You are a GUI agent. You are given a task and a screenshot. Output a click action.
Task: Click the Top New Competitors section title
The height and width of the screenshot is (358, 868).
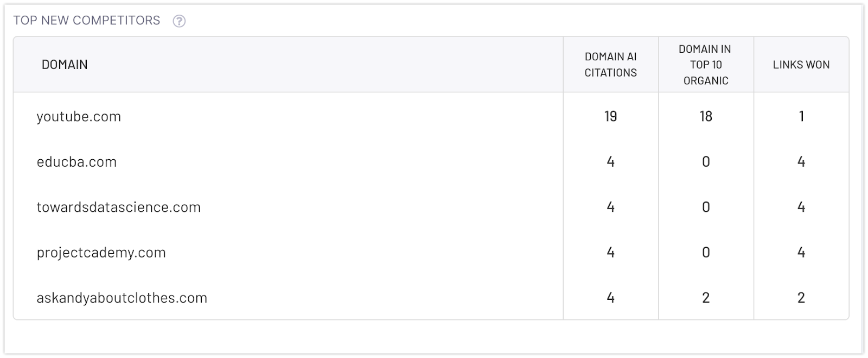click(x=87, y=21)
